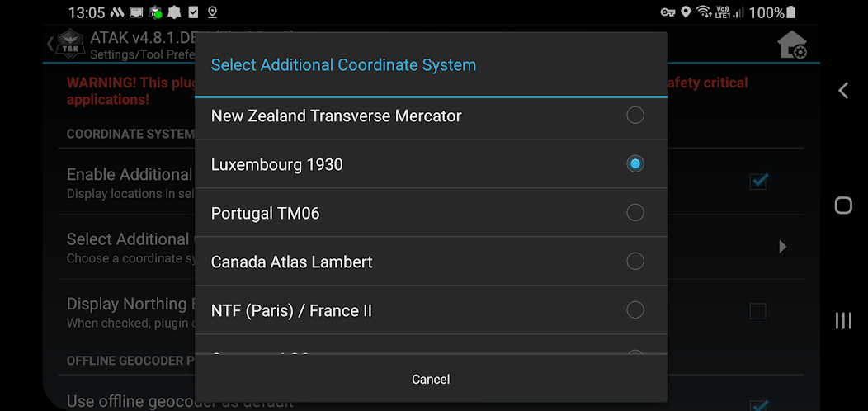Toggle Display Northing checkbox
This screenshot has height=411, width=868.
pyautogui.click(x=757, y=311)
